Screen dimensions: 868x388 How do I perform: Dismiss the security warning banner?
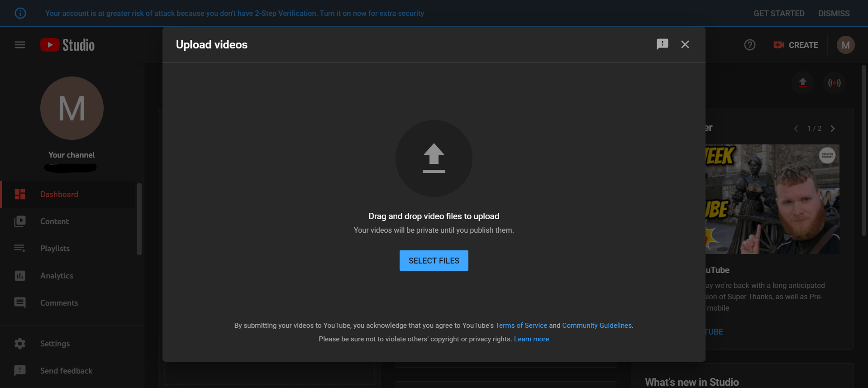click(834, 13)
